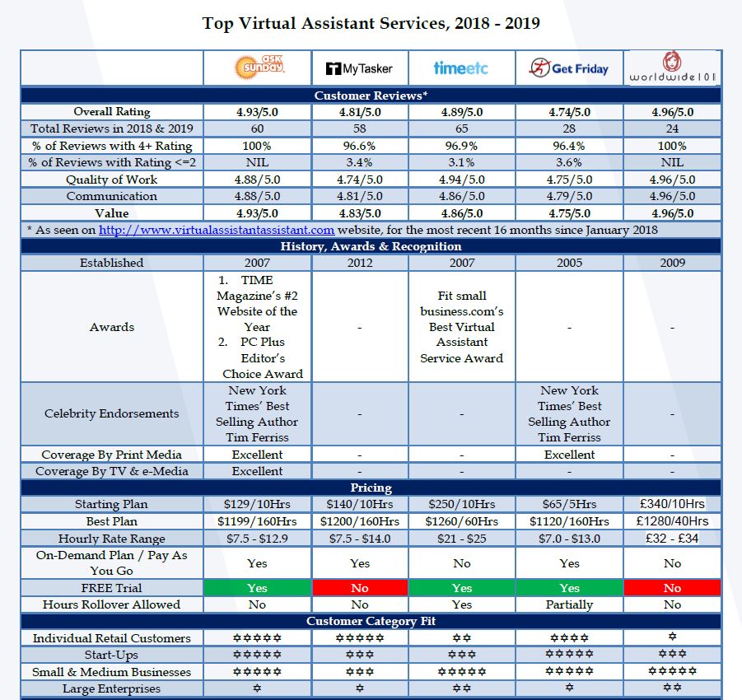Click the 'Communication' row label
The height and width of the screenshot is (700, 742).
[x=112, y=196]
